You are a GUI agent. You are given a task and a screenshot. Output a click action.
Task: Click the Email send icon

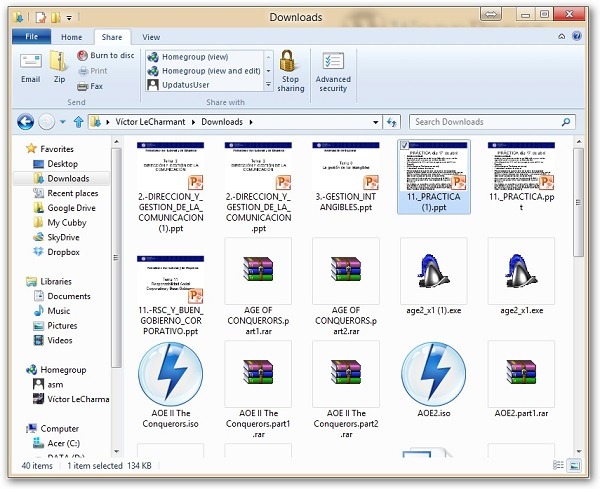[x=31, y=68]
